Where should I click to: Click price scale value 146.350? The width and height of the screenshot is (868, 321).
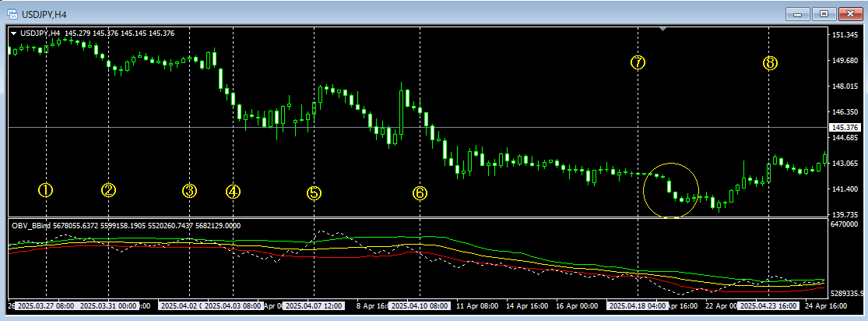point(845,112)
